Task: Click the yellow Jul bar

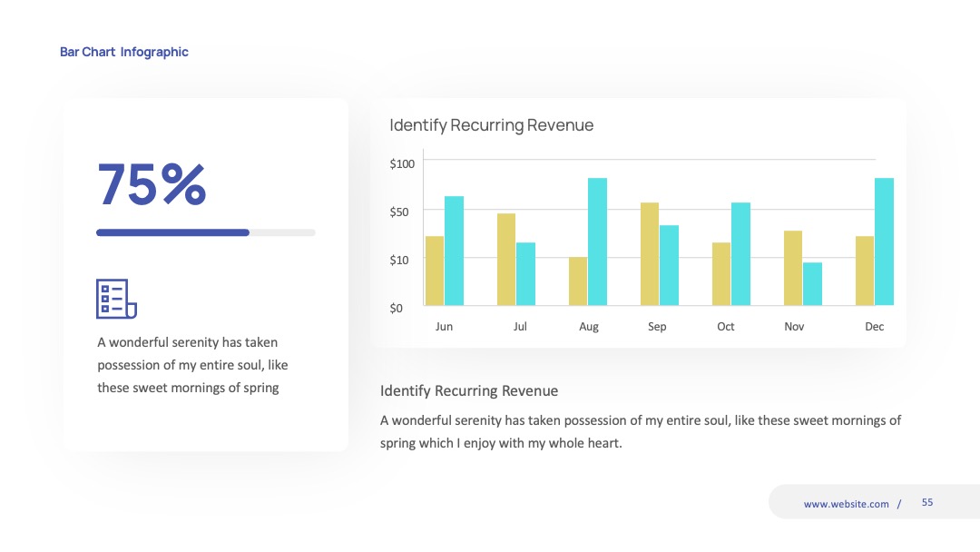Action: pyautogui.click(x=506, y=260)
